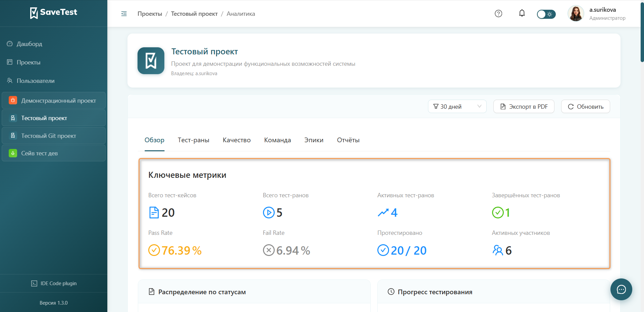
Task: Click the Пользователи people icon
Action: click(x=10, y=81)
